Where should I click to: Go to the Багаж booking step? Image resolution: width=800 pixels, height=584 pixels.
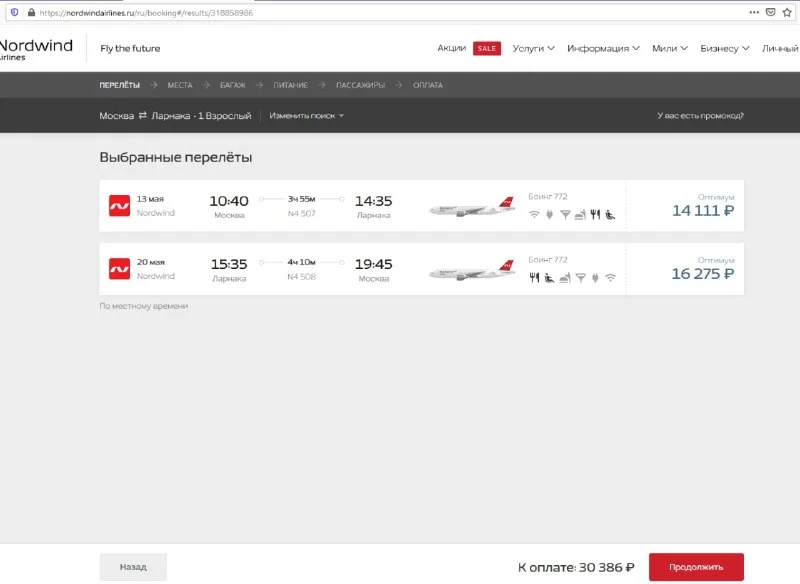pyautogui.click(x=232, y=85)
